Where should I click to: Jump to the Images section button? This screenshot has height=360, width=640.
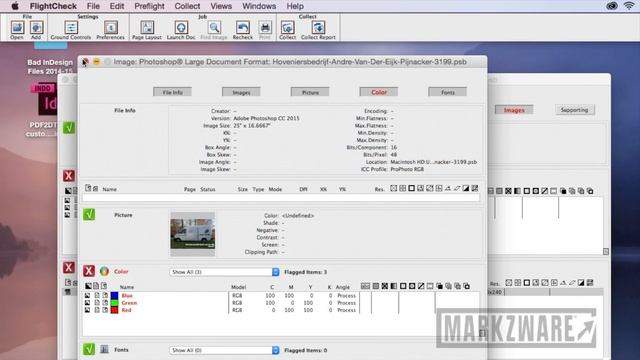point(241,92)
